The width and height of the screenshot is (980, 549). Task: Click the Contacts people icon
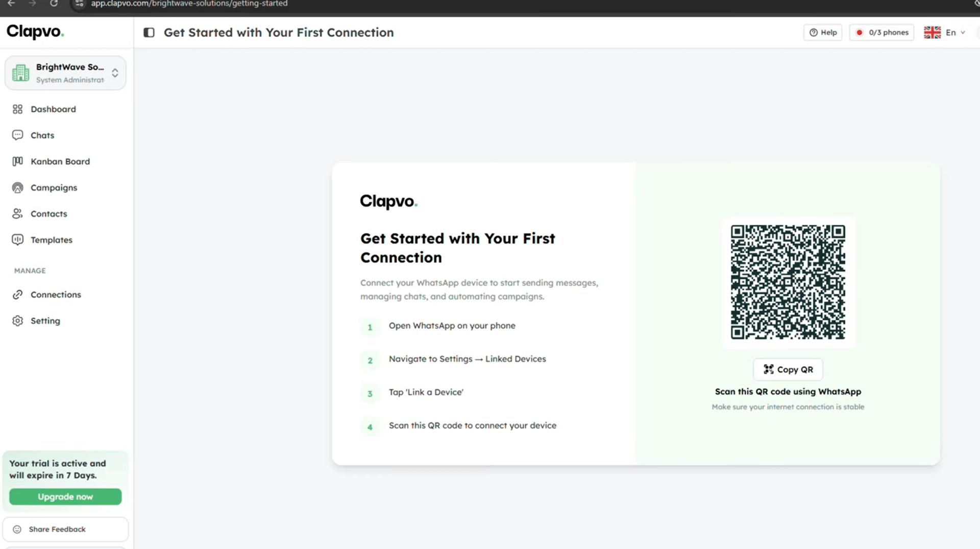click(18, 213)
